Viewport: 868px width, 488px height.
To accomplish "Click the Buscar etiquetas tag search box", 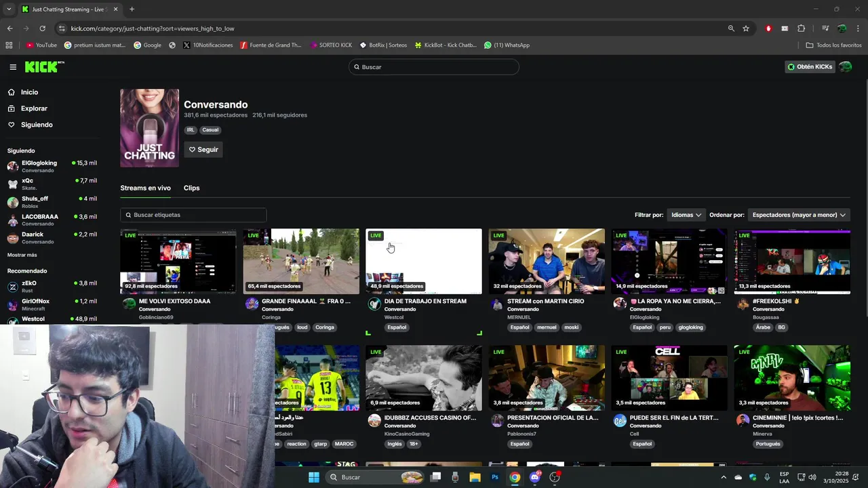I will click(193, 215).
